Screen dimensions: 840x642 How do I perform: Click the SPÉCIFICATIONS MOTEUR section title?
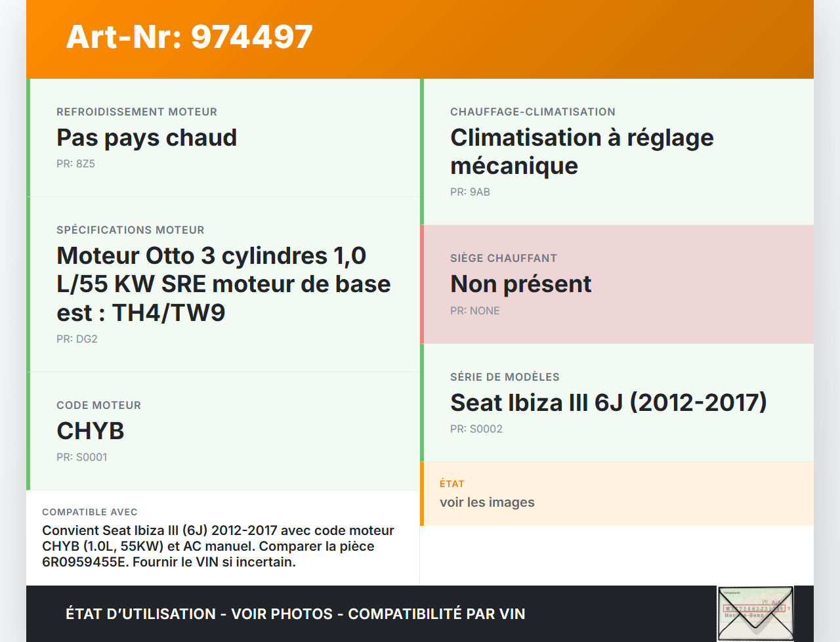pyautogui.click(x=130, y=230)
